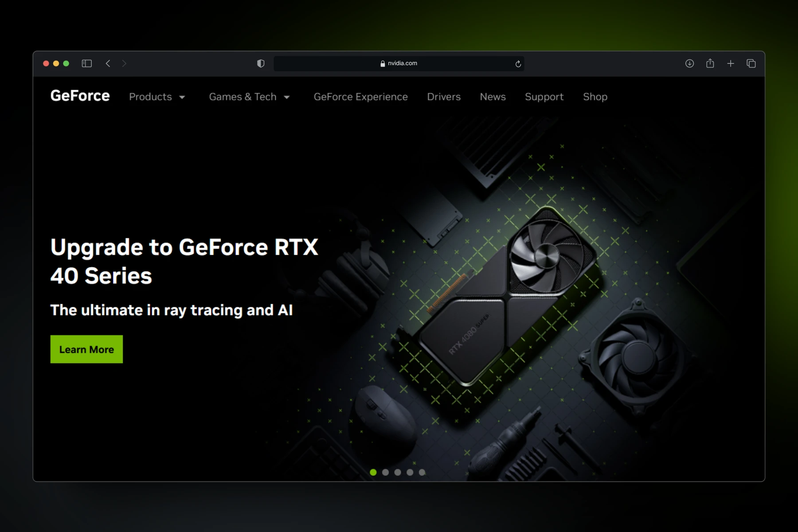
Task: Toggle the Safari sidebar icon
Action: pos(87,63)
